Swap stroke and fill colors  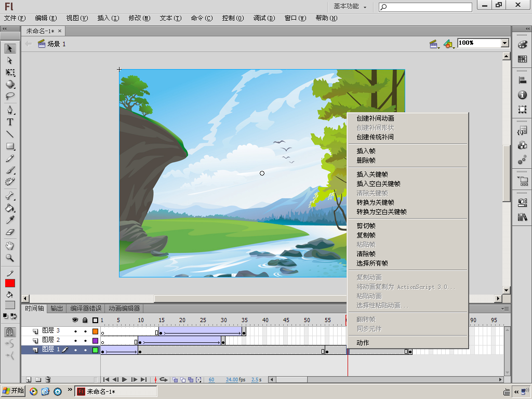coord(14,316)
